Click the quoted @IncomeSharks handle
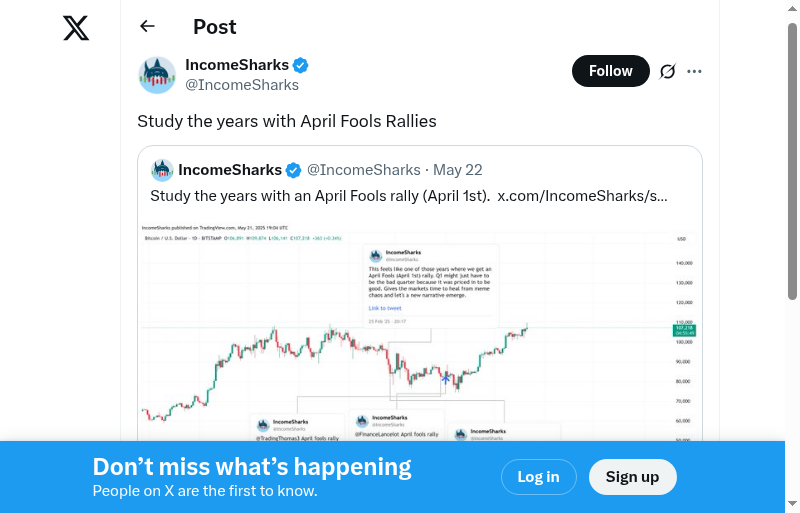This screenshot has height=513, width=800. 363,170
